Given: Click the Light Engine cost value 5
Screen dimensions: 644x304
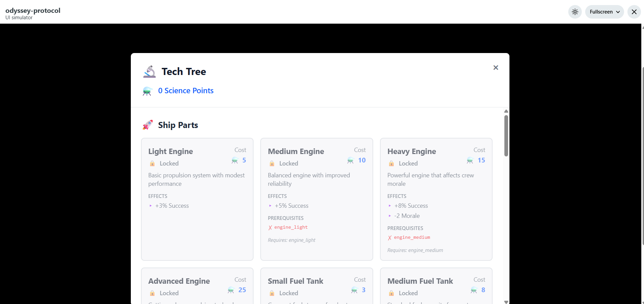Looking at the screenshot, I should [x=244, y=160].
